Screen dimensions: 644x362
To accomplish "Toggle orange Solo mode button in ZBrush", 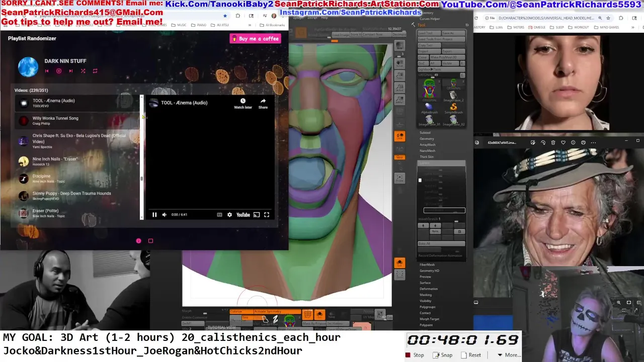I will pyautogui.click(x=399, y=263).
